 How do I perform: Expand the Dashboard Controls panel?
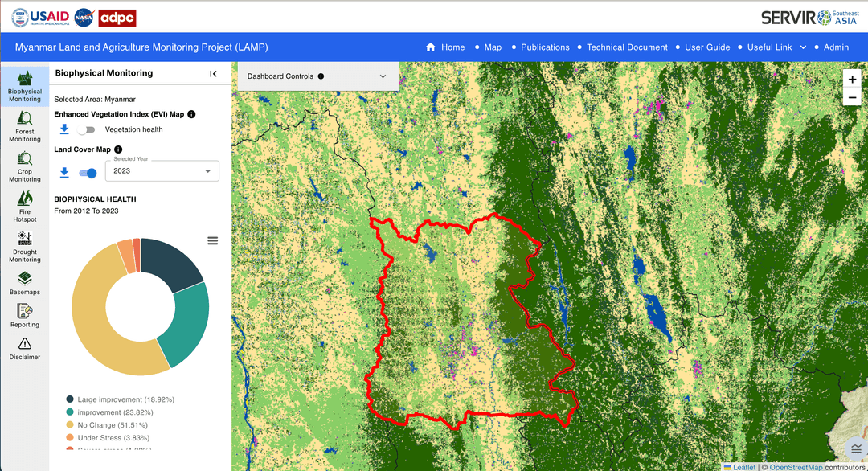click(383, 76)
